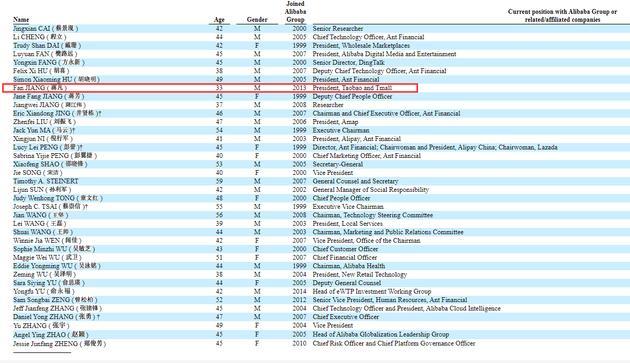This screenshot has height=363, width=630.
Task: Click the Gender column header
Action: coord(257,19)
